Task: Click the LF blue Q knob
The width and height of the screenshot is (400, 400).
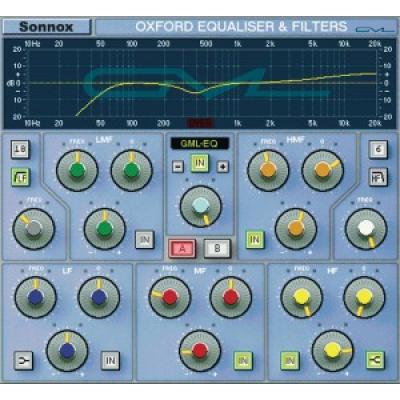Action: point(99,297)
